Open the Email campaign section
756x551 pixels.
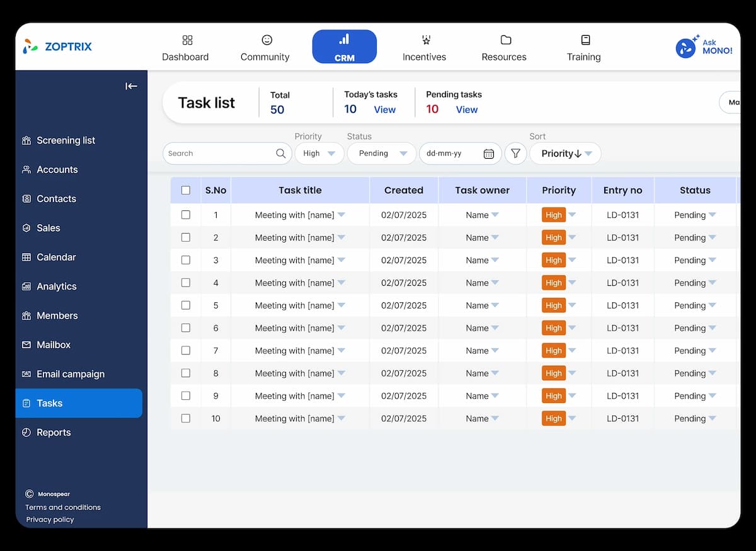click(71, 373)
